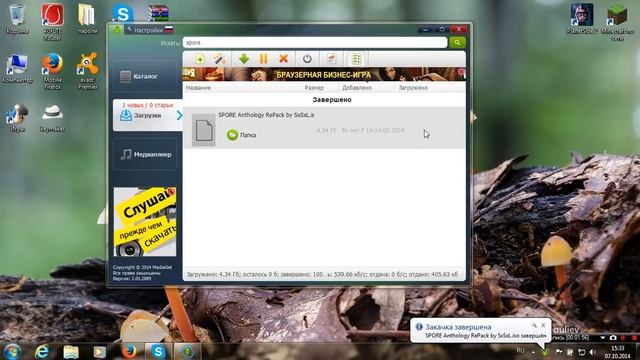Open File Explorer from taskbar
This screenshot has height=360, width=640.
click(x=71, y=351)
